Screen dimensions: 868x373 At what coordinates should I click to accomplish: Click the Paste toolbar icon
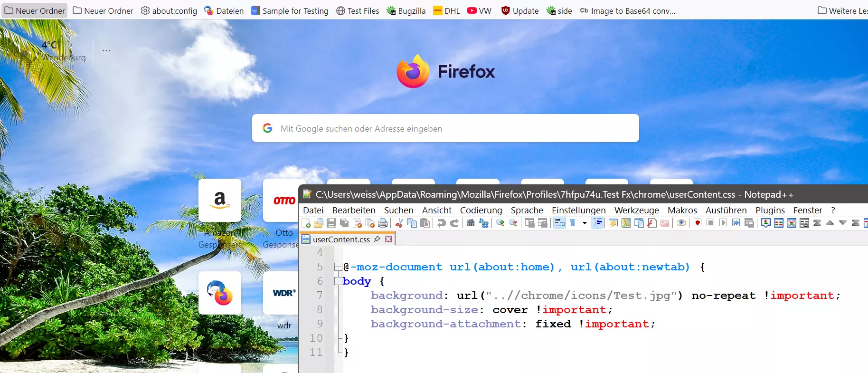[x=425, y=223]
